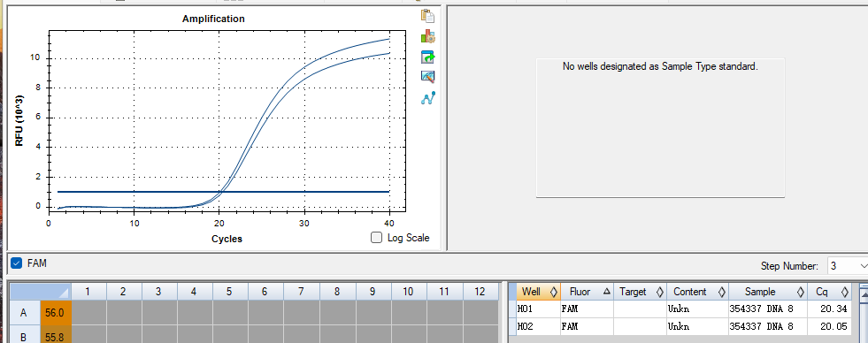Sort table by Fluor column

pyautogui.click(x=587, y=292)
